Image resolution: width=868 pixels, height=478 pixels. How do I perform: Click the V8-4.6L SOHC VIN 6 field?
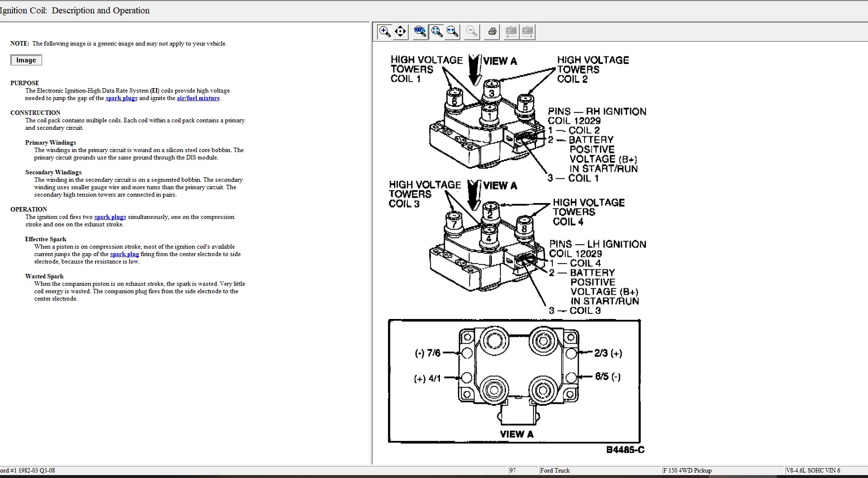coord(813,471)
